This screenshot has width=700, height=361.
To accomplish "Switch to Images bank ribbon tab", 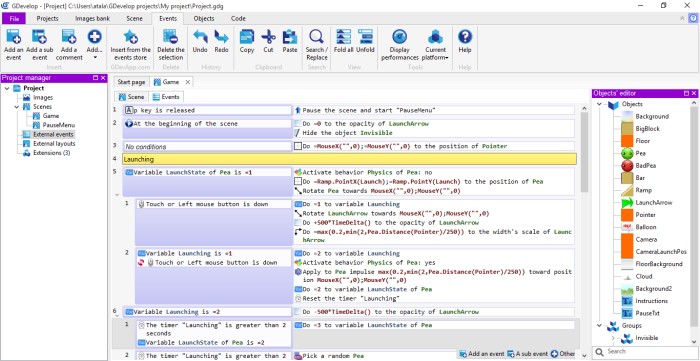I will [x=92, y=19].
